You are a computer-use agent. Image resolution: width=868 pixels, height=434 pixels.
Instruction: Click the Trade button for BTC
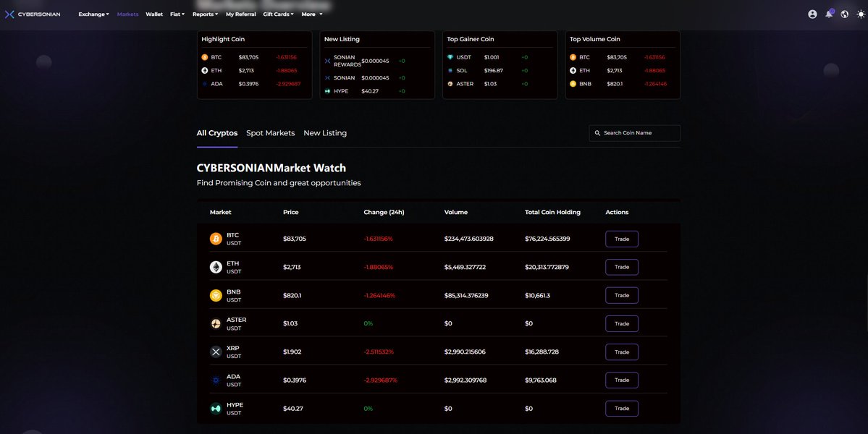pyautogui.click(x=621, y=238)
